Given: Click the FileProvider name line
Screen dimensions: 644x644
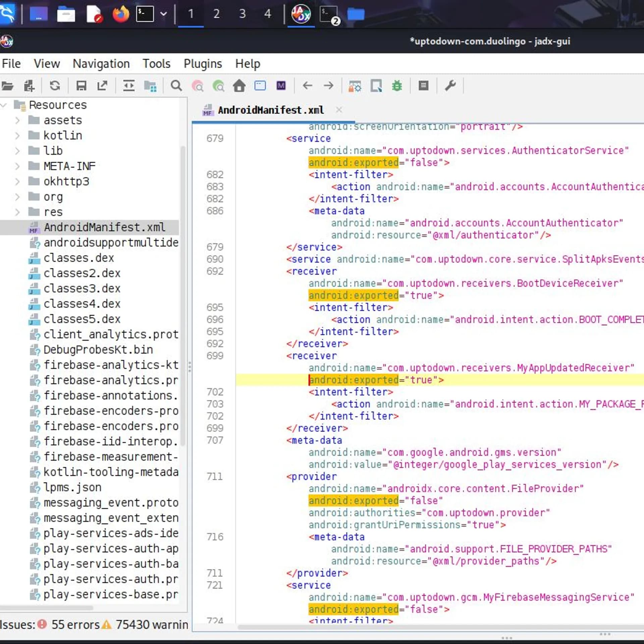Looking at the screenshot, I should [446, 488].
